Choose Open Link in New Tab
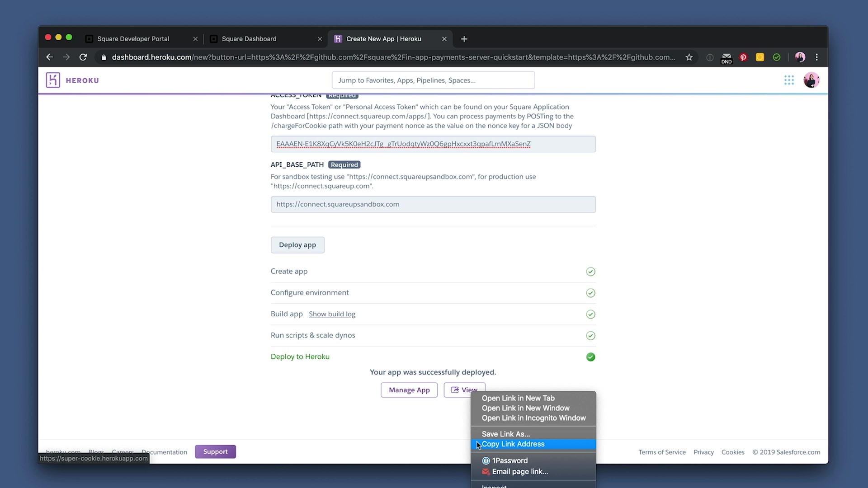The height and width of the screenshot is (488, 868). [x=518, y=398]
